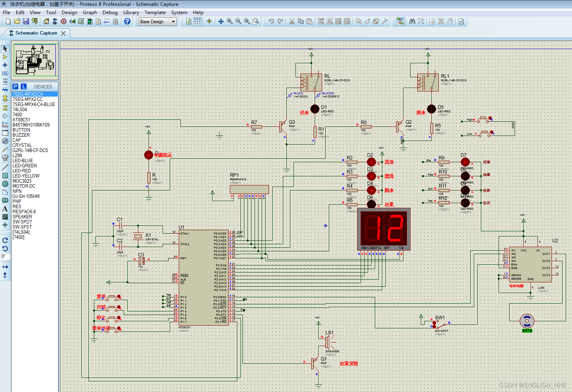Click the horizontal X-mirror flip icon
The width and height of the screenshot is (572, 392).
pyautogui.click(x=5, y=267)
